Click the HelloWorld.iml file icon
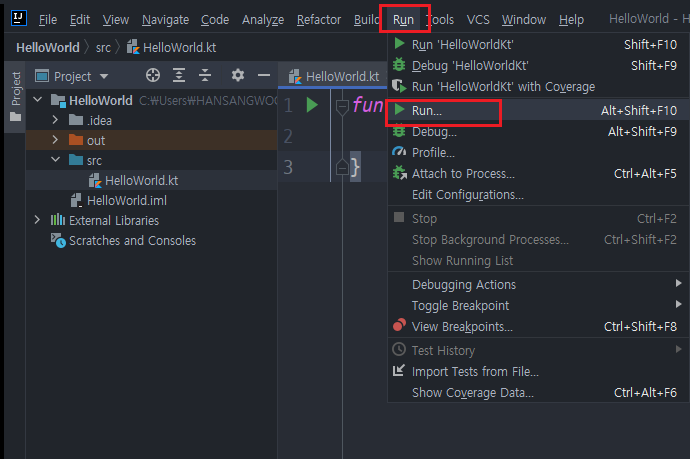Screen dimensions: 690x459 tap(76, 200)
